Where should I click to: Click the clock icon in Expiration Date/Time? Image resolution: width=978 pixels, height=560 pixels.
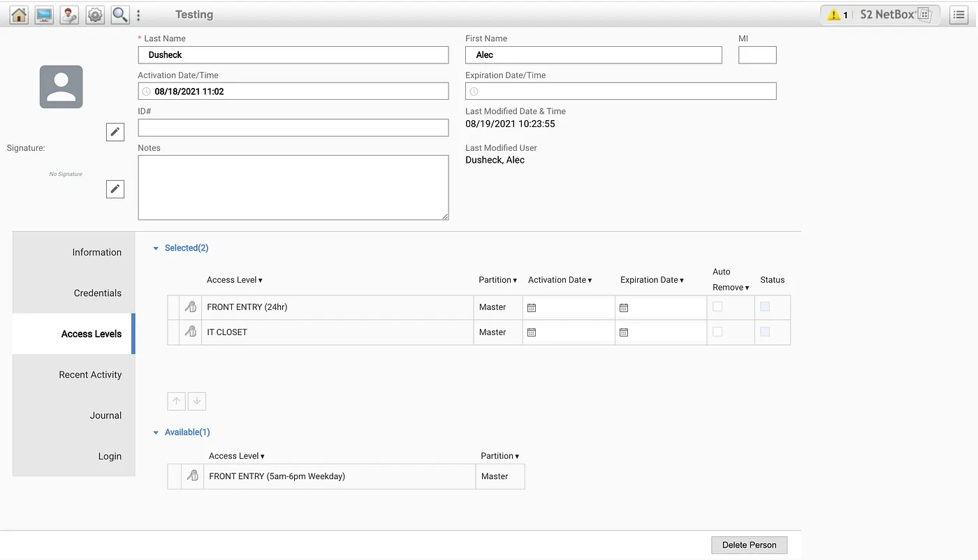click(x=474, y=91)
